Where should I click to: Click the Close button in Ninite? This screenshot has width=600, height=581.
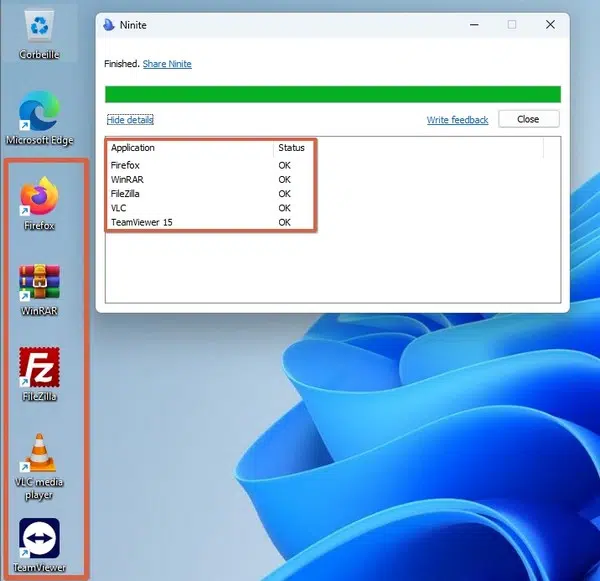click(x=528, y=119)
